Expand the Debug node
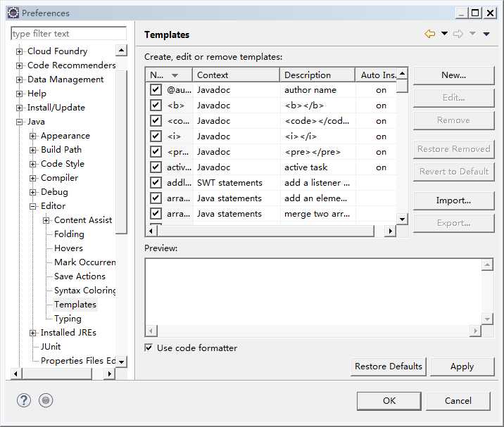 tap(33, 193)
